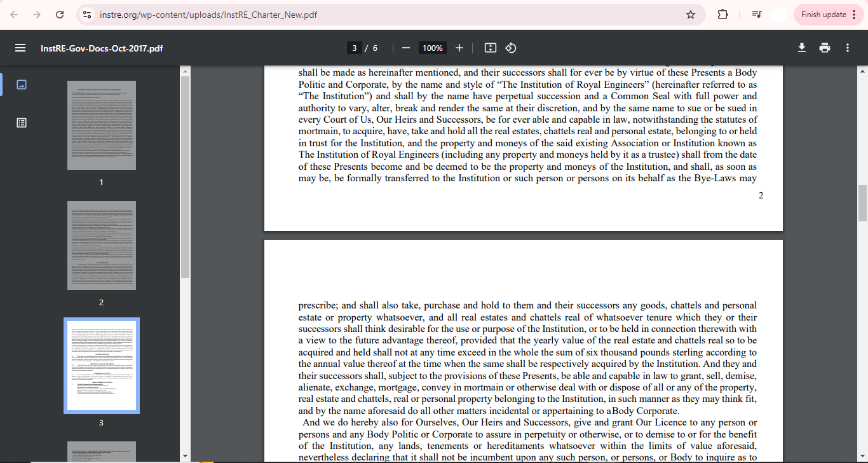Click the 100% zoom level field
This screenshot has height=463, width=868.
433,48
